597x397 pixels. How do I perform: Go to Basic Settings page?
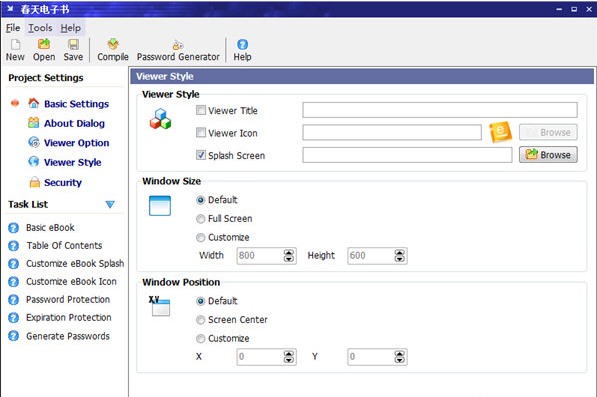(76, 104)
